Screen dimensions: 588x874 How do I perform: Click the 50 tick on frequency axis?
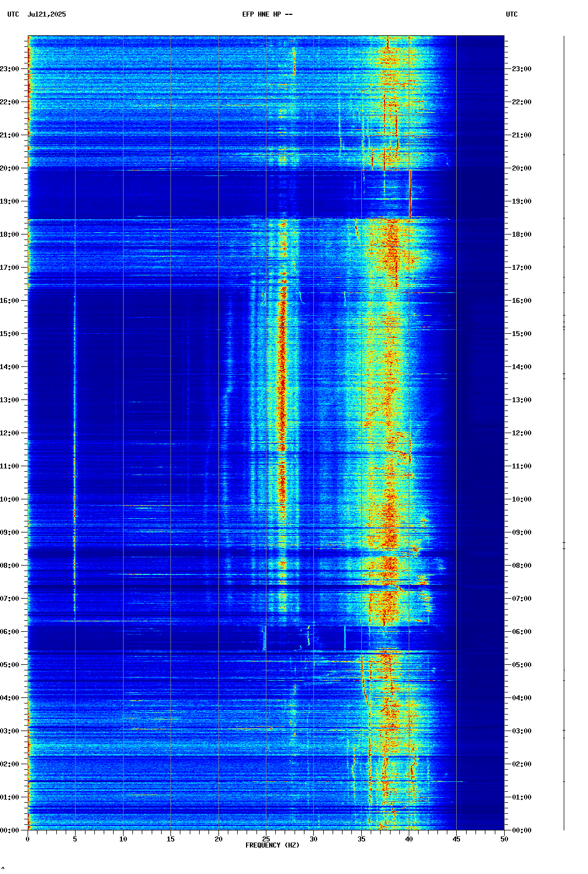pyautogui.click(x=504, y=839)
